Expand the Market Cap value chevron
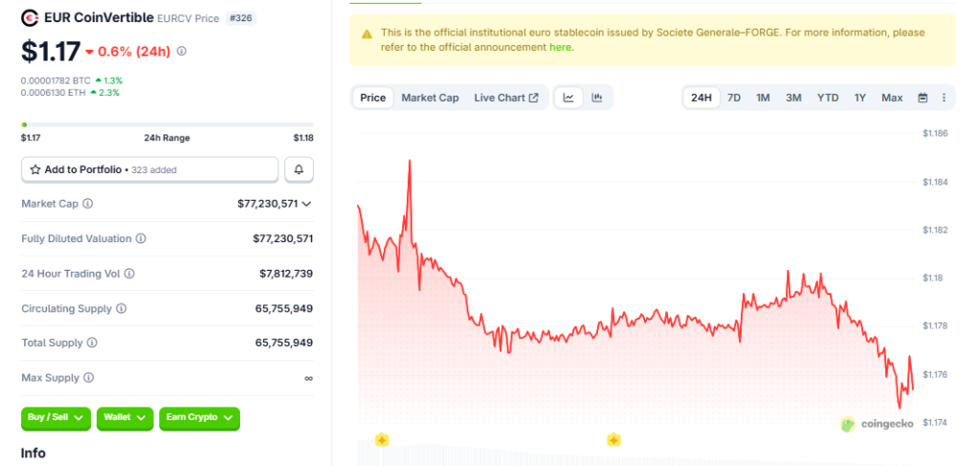This screenshot has width=980, height=466. click(306, 204)
